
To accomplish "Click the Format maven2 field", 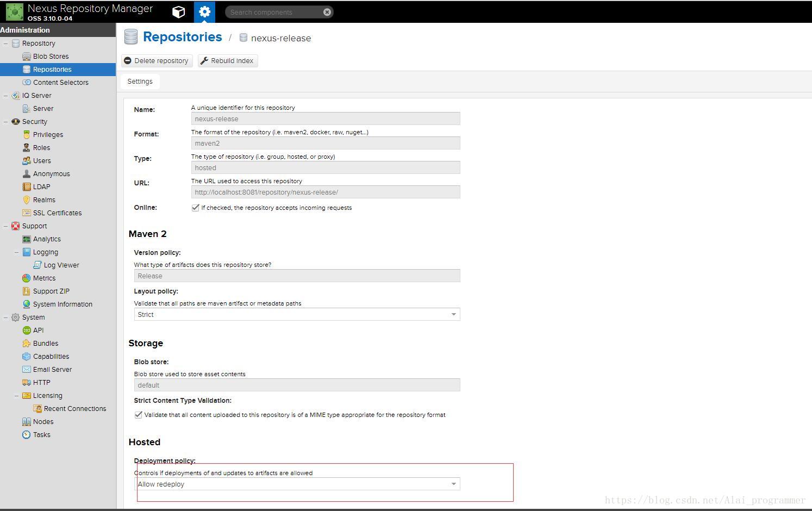I will pos(326,143).
